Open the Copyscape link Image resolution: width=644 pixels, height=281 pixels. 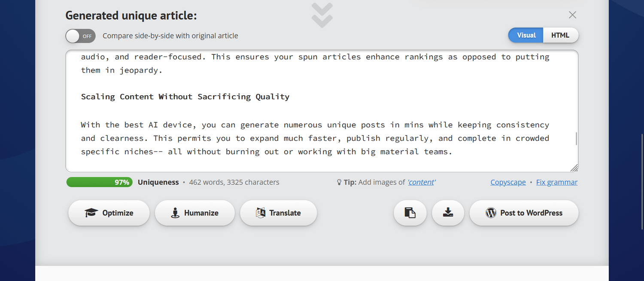[x=508, y=182]
